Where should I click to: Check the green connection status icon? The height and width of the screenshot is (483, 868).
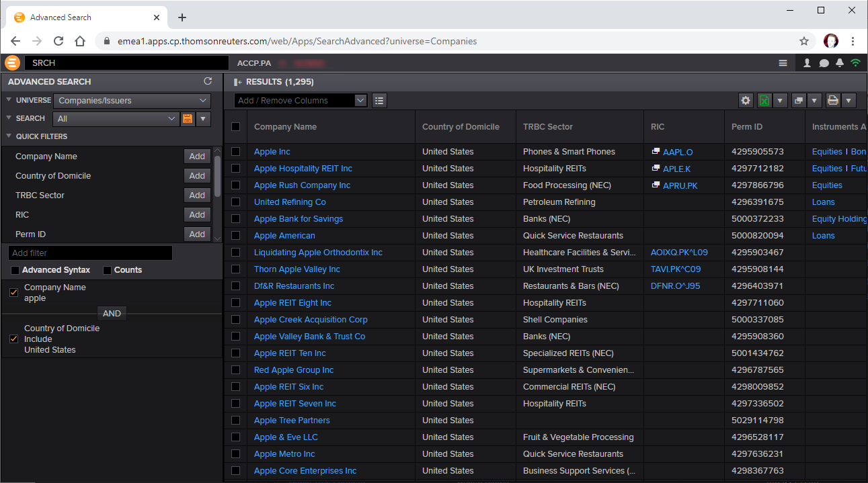[855, 63]
